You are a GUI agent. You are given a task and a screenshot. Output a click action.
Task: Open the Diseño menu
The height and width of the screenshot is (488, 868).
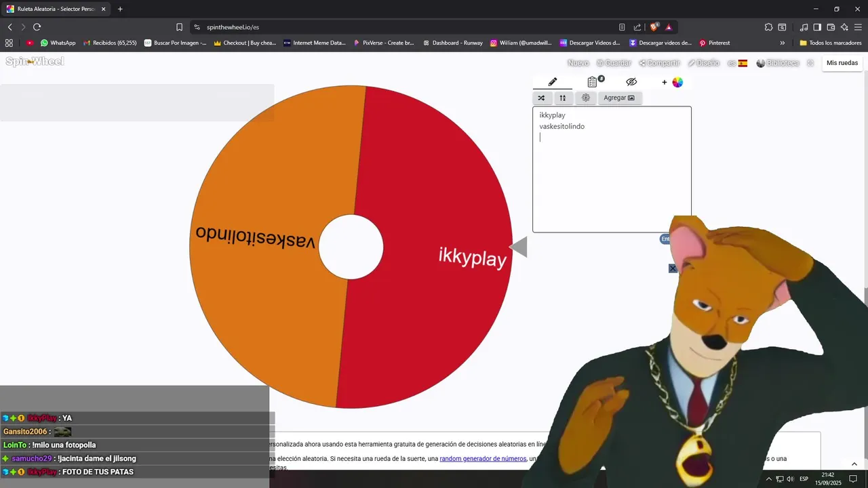[703, 63]
